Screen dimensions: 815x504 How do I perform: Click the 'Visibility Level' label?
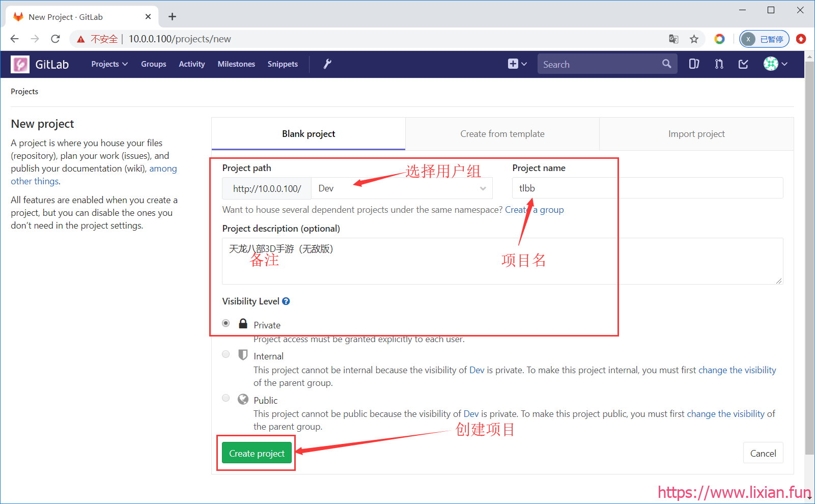(x=251, y=301)
